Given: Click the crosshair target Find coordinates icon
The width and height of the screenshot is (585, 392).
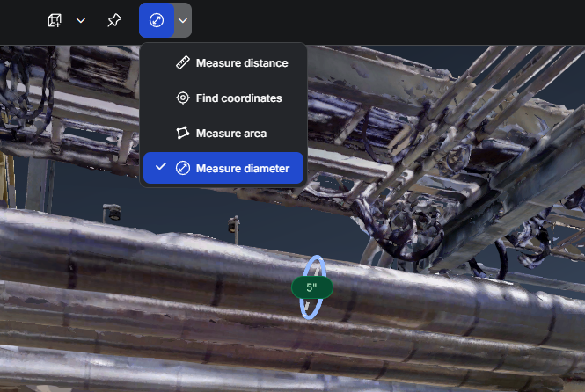Looking at the screenshot, I should [183, 98].
